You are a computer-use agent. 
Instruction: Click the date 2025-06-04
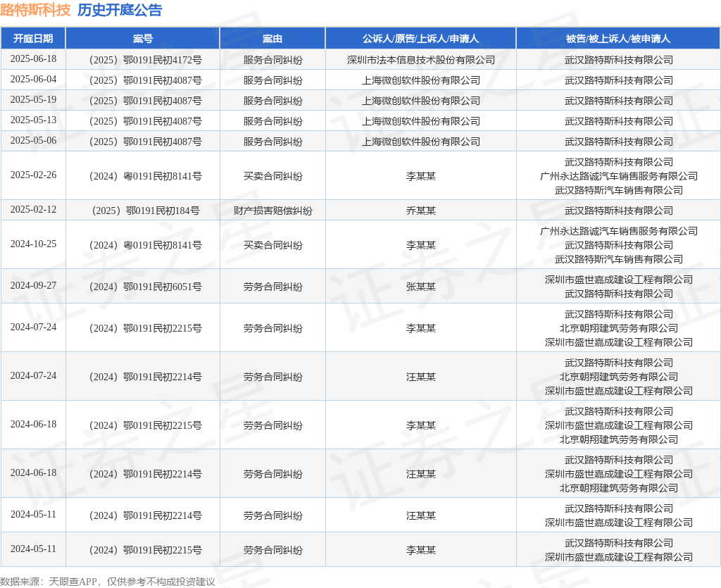pyautogui.click(x=34, y=79)
